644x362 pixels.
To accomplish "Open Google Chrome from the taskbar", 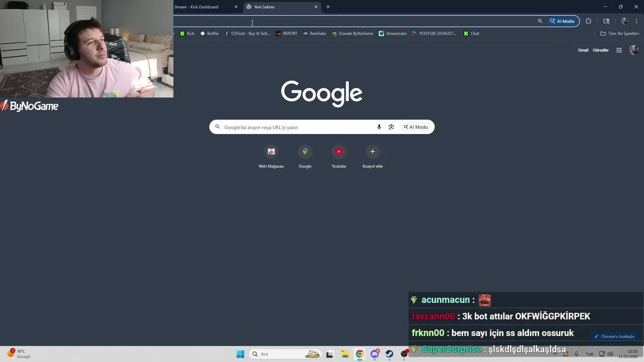I will click(x=360, y=354).
